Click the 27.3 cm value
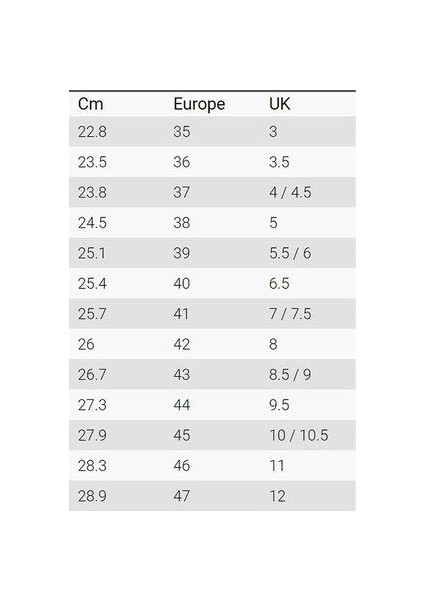 92,405
